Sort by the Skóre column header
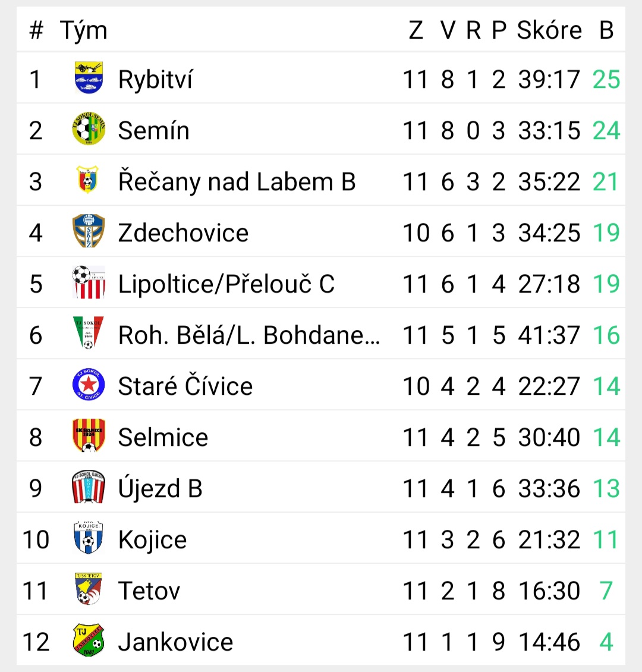642x672 pixels. [x=549, y=30]
